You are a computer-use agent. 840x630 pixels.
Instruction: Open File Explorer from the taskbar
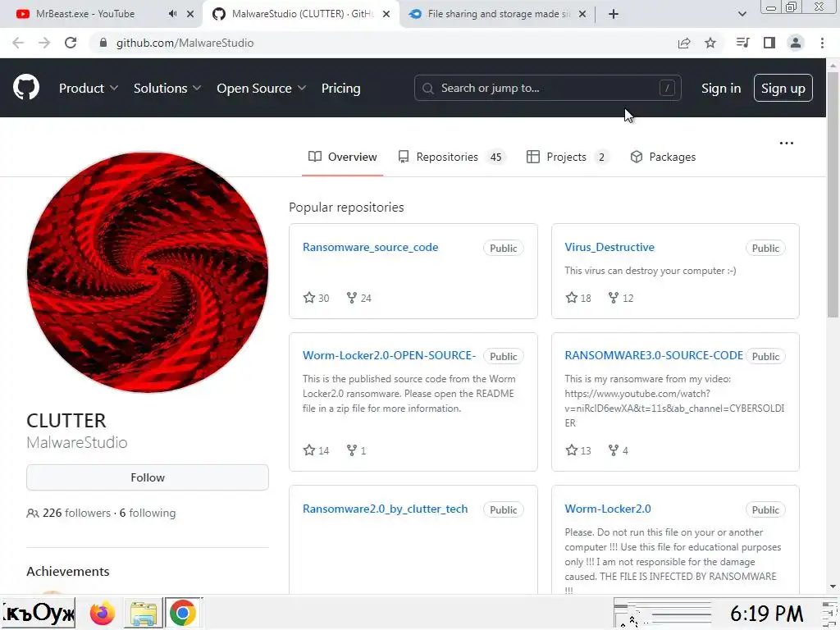(143, 613)
